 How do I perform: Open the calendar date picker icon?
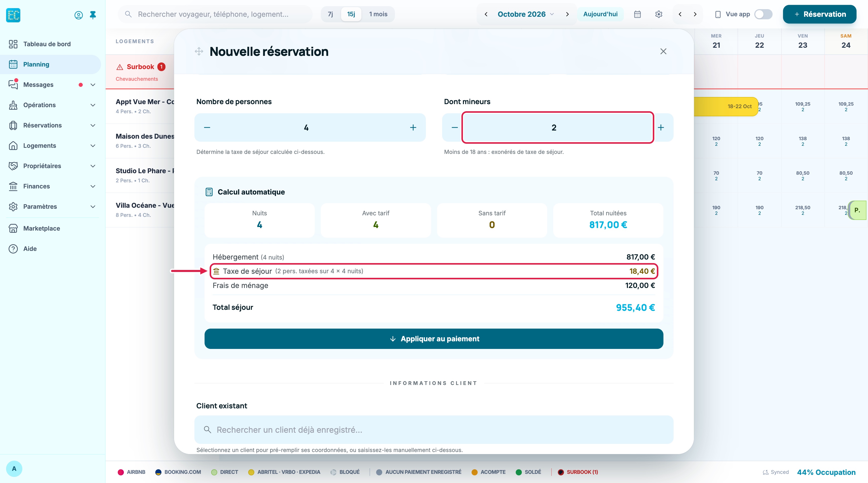637,14
